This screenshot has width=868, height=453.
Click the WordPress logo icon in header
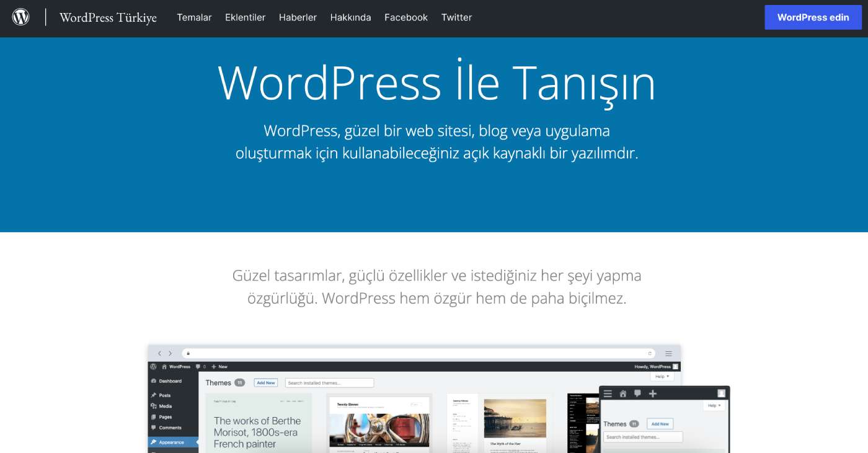(21, 17)
